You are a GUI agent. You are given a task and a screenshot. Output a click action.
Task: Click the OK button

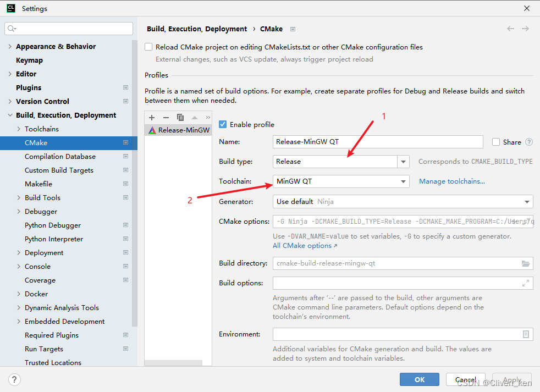pyautogui.click(x=420, y=379)
